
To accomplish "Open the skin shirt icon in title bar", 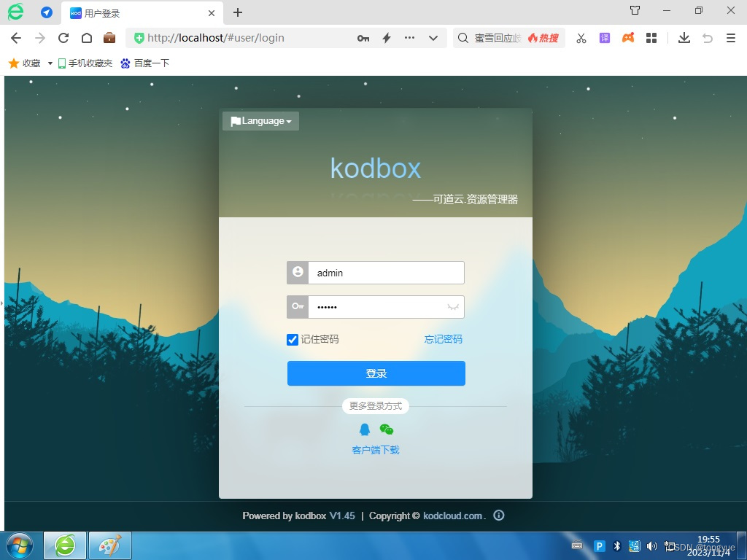I will pos(635,10).
